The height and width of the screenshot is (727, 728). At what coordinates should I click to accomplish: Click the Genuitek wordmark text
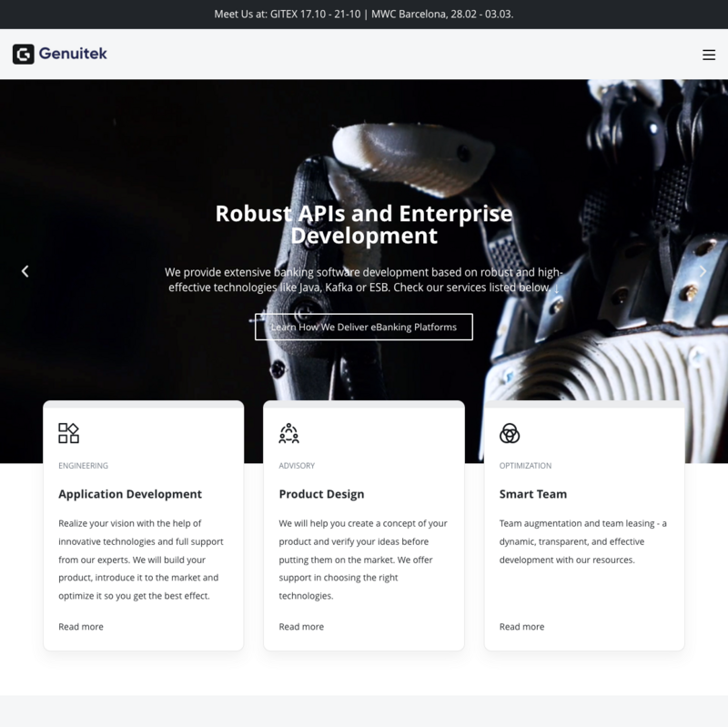point(73,54)
